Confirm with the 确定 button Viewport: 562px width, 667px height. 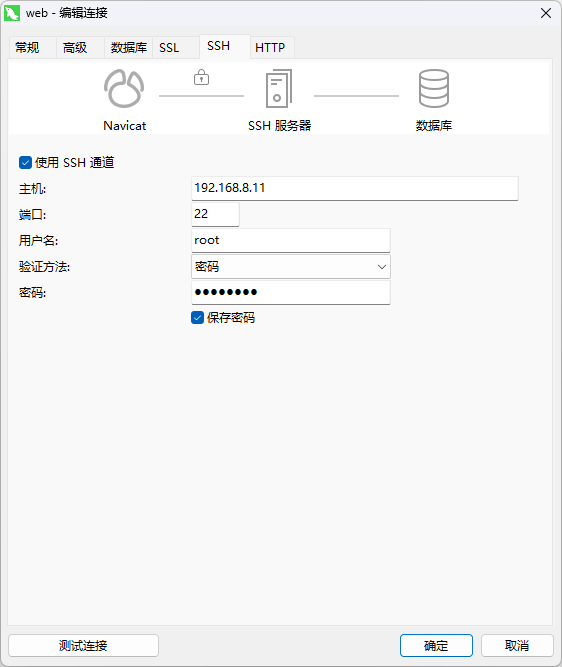coord(436,646)
